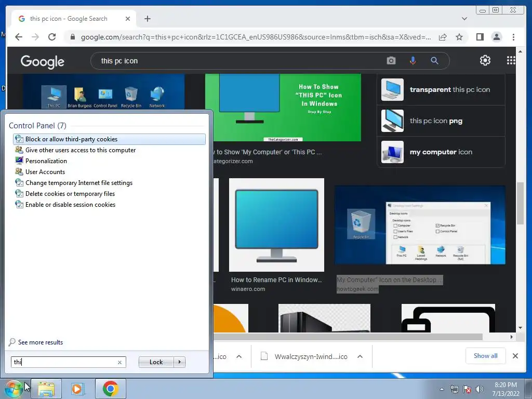The height and width of the screenshot is (399, 532).
Task: Bookmark this page with the star
Action: coord(459,37)
